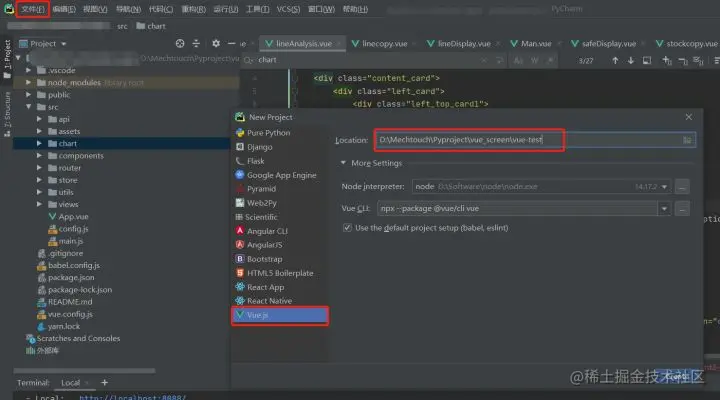Click the locate-in-project target icon
The height and width of the screenshot is (400, 720).
pyautogui.click(x=180, y=44)
